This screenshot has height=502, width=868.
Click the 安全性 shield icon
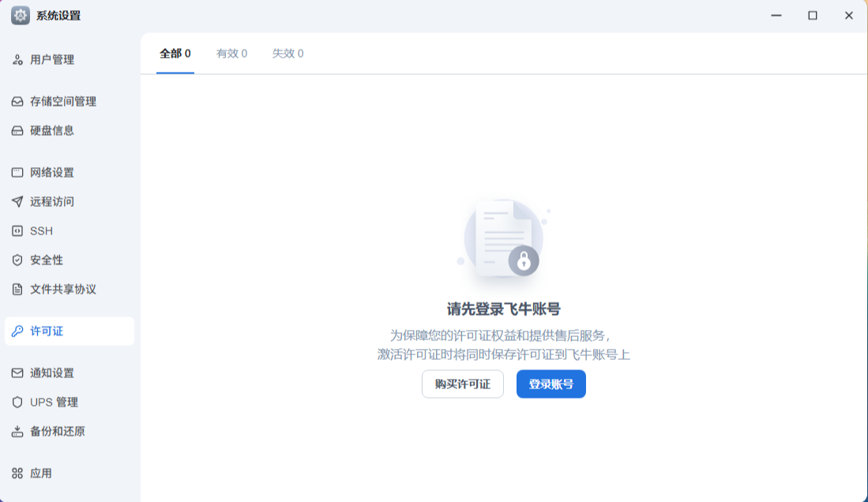pos(17,260)
